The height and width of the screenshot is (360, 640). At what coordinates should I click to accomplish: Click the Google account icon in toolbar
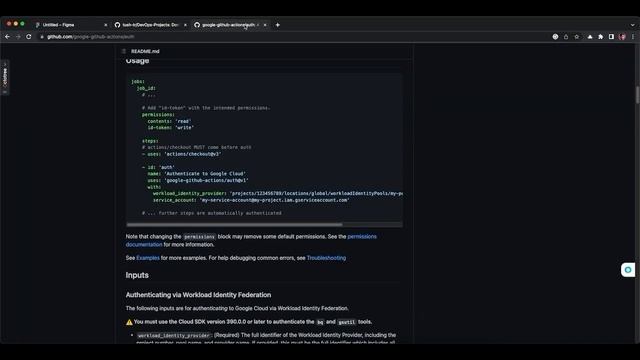pyautogui.click(x=555, y=37)
